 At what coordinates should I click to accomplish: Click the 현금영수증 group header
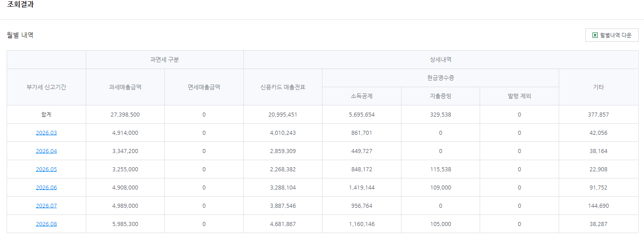[441, 78]
